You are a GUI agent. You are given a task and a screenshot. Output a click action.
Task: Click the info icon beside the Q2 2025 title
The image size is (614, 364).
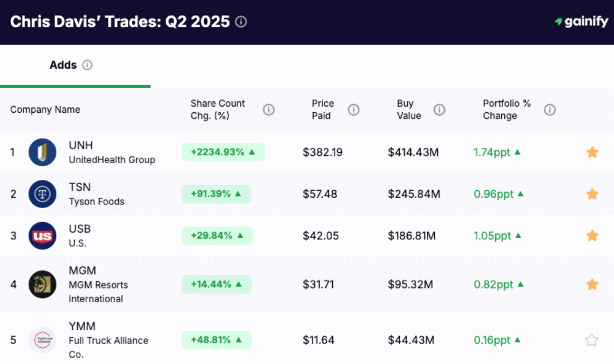(x=241, y=22)
